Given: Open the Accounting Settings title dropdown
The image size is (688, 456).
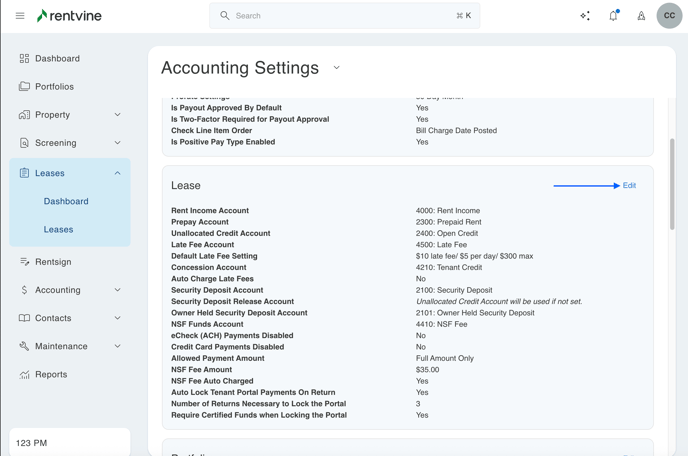Looking at the screenshot, I should pyautogui.click(x=336, y=68).
